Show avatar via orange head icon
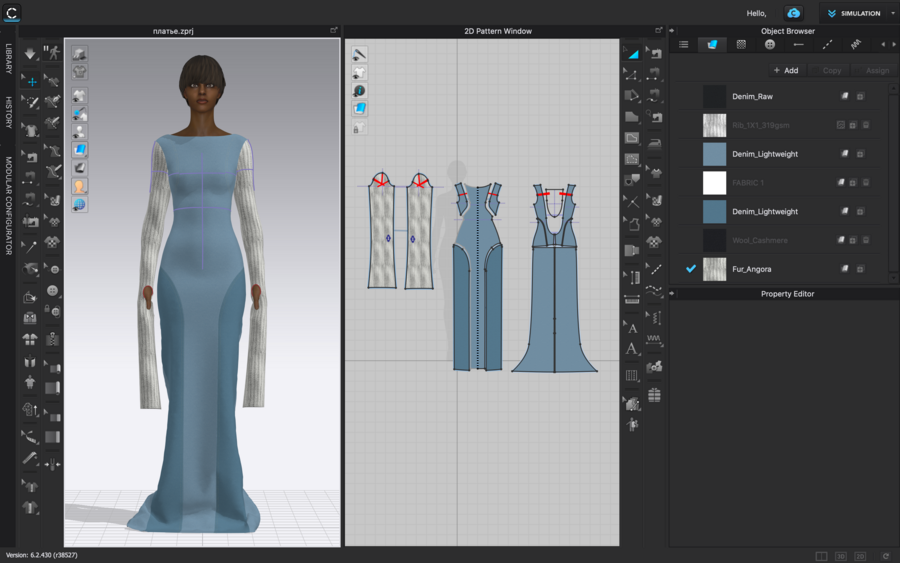 point(79,186)
